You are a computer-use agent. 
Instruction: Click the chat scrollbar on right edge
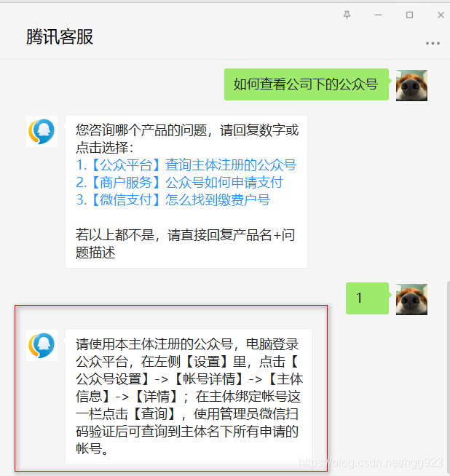pos(448,378)
